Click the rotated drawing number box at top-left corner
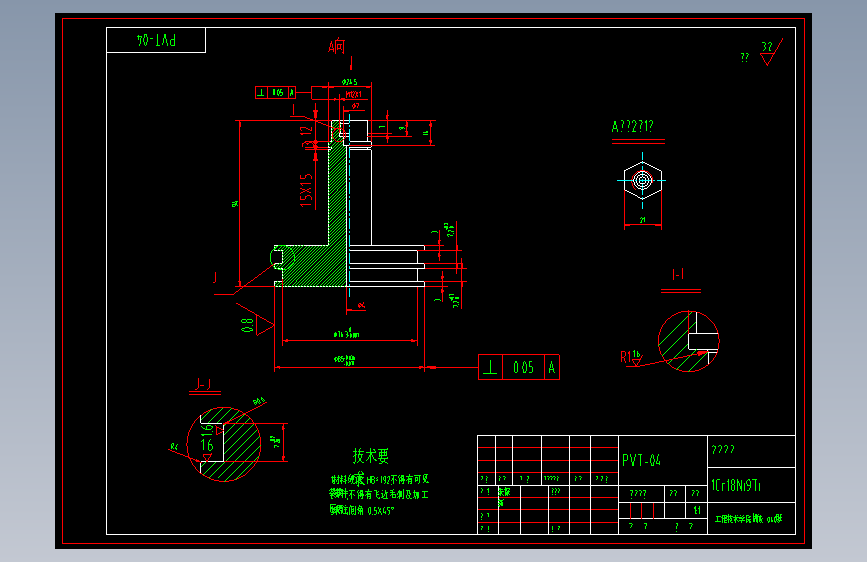This screenshot has height=562, width=867. 156,40
